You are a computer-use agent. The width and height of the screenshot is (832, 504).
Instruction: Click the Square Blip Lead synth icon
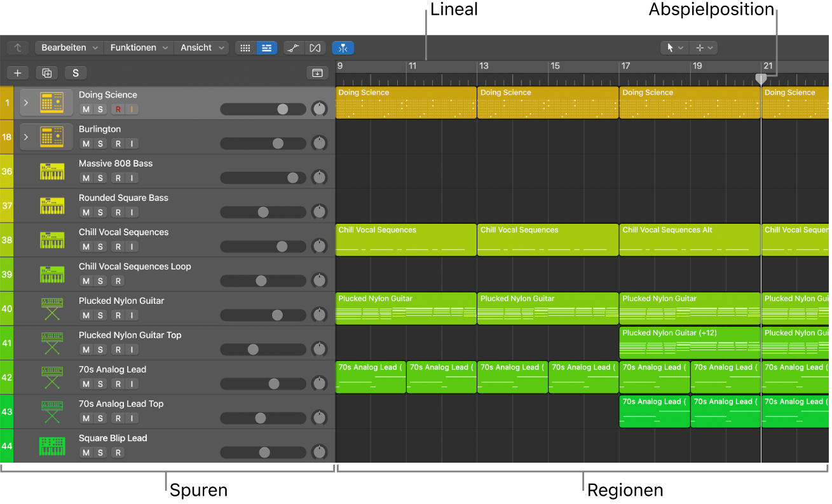pyautogui.click(x=51, y=446)
